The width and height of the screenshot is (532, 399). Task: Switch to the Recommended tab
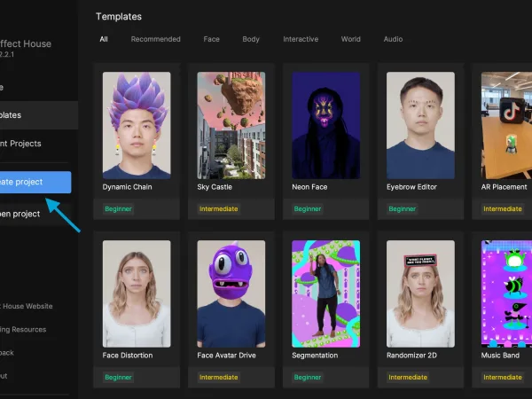(x=156, y=39)
